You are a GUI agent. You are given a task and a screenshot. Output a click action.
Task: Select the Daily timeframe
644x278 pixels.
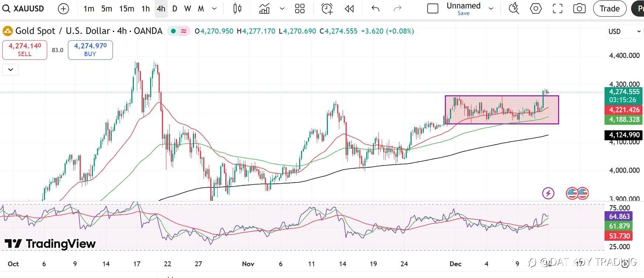(x=174, y=9)
